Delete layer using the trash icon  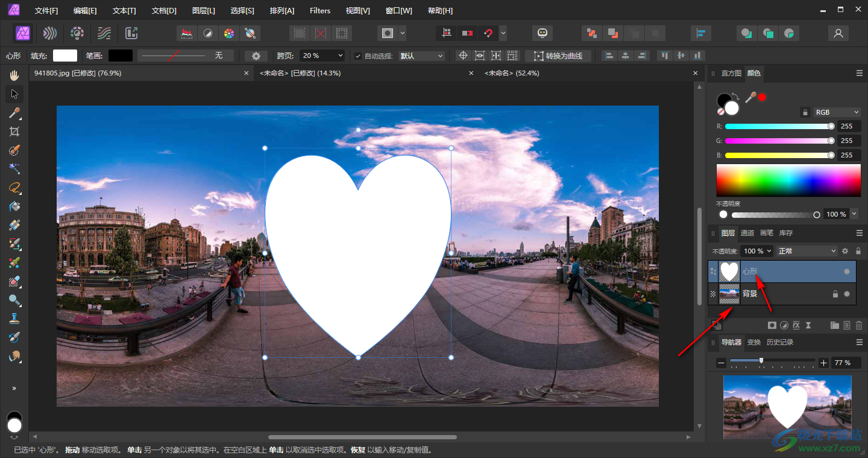858,325
